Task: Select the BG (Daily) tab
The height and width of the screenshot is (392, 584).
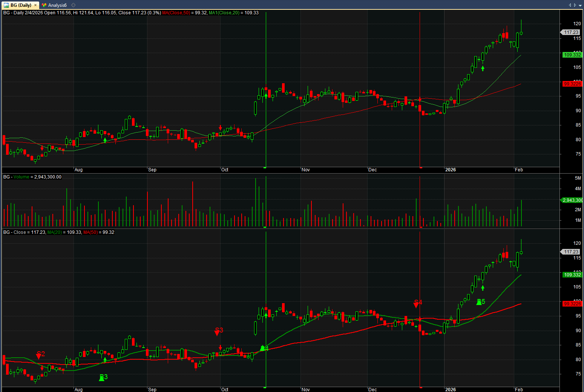Action: (21, 5)
